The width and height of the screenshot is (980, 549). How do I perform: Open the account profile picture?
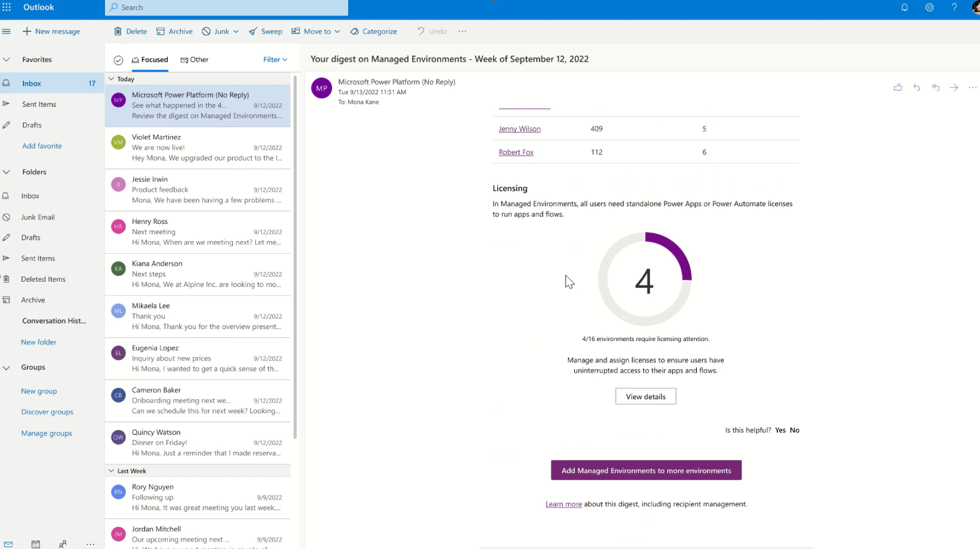pos(975,7)
